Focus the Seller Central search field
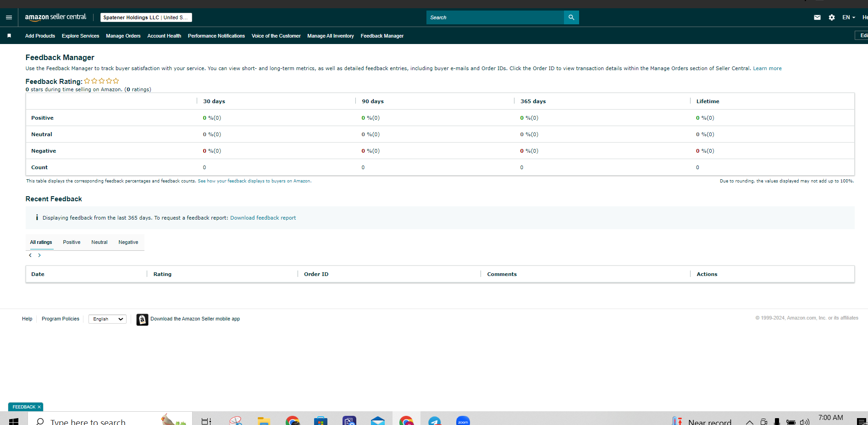The width and height of the screenshot is (868, 425). pyautogui.click(x=495, y=17)
